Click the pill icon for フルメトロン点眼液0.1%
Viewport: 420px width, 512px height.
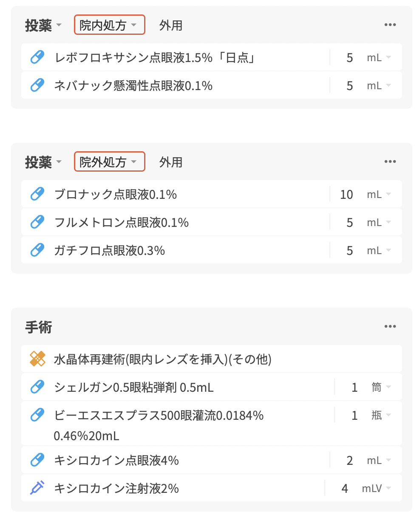[37, 222]
